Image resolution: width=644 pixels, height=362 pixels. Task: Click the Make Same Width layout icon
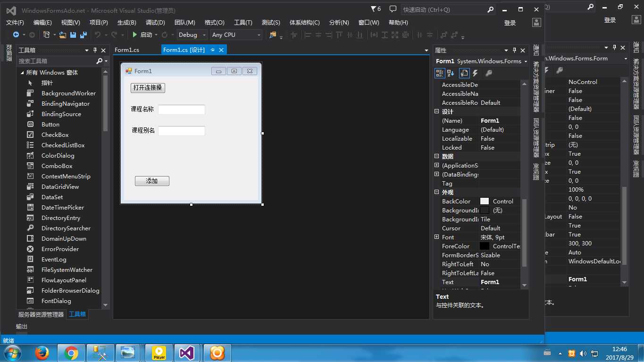374,35
